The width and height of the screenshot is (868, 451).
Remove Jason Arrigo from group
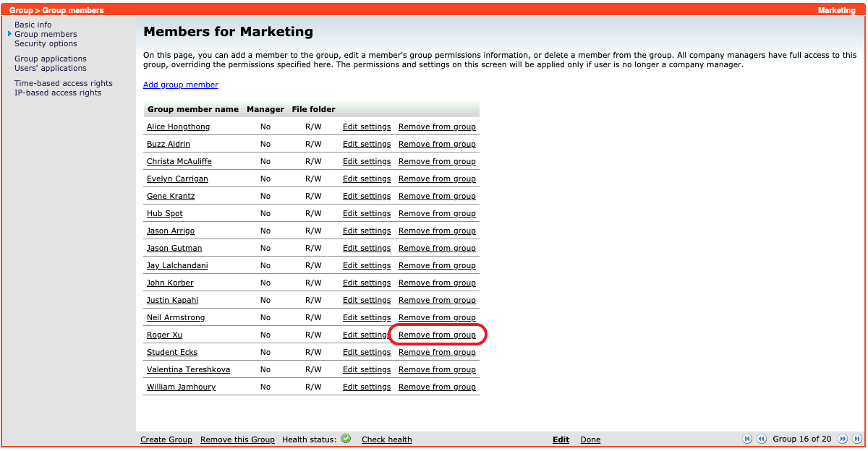[437, 231]
